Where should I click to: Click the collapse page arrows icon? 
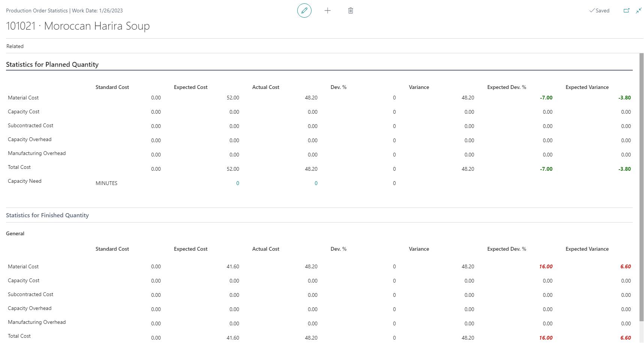tap(638, 11)
